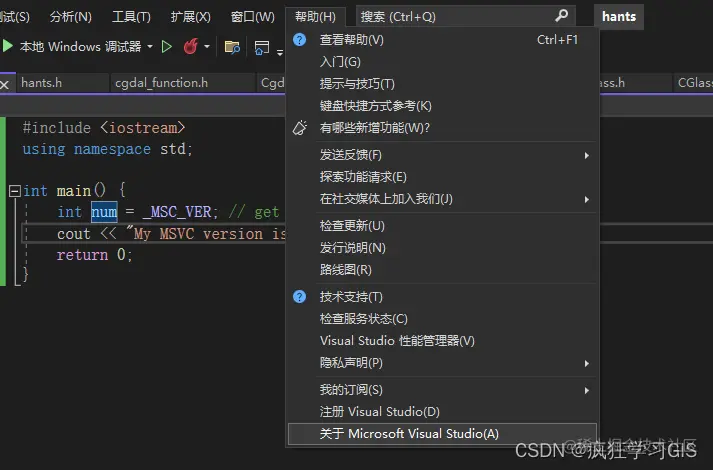Select 有哪些新增功能(W)? entry

coord(442,128)
